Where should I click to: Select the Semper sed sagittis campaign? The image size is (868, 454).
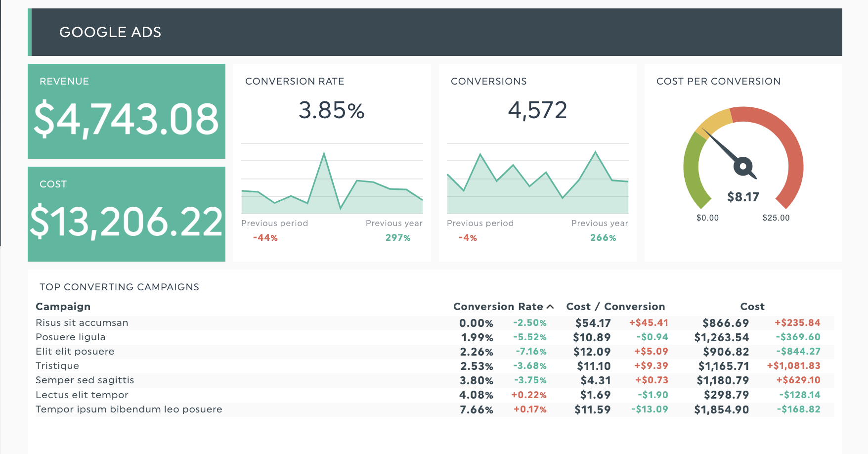[85, 380]
